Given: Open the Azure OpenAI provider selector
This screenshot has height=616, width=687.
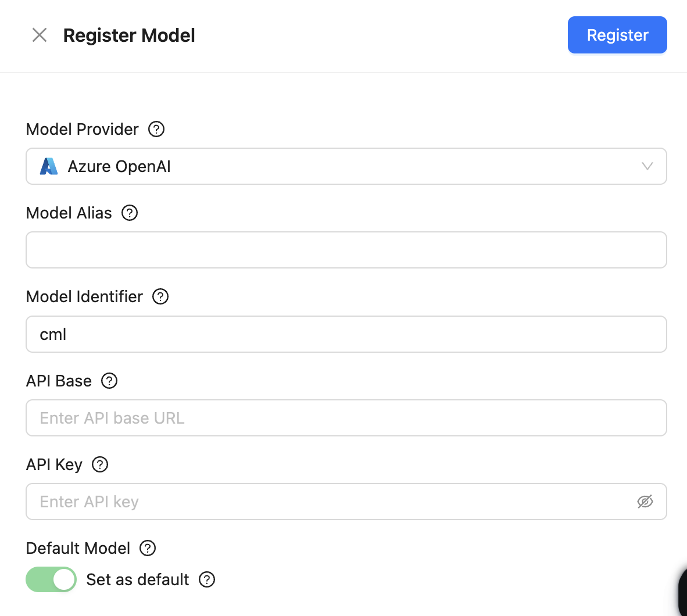Looking at the screenshot, I should pos(346,167).
